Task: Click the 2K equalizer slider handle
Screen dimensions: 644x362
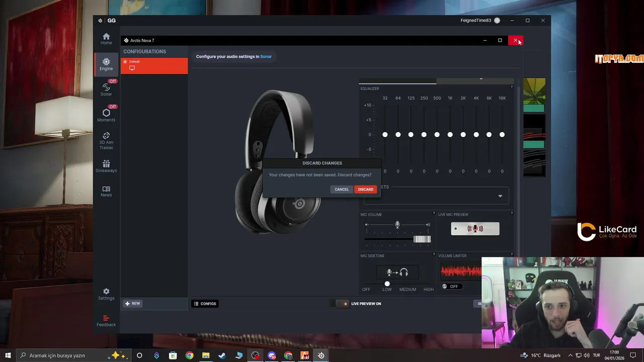Action: pos(463,135)
